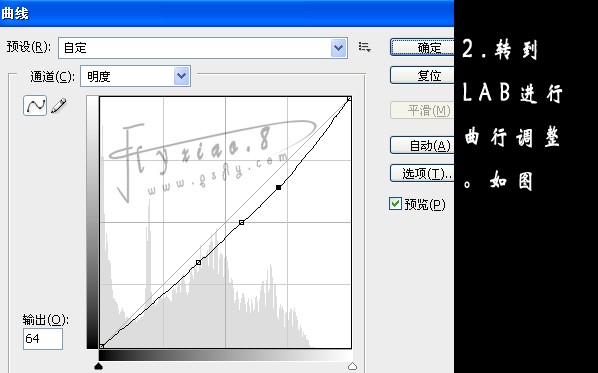Click the 自动 auto button
The height and width of the screenshot is (373, 598).
tap(422, 145)
